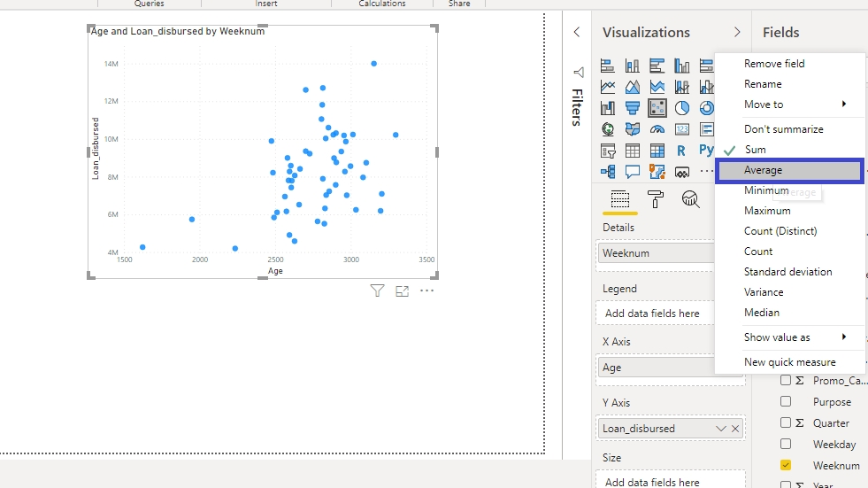Click New quick measure option
Screen dimensions: 868x488
click(789, 362)
